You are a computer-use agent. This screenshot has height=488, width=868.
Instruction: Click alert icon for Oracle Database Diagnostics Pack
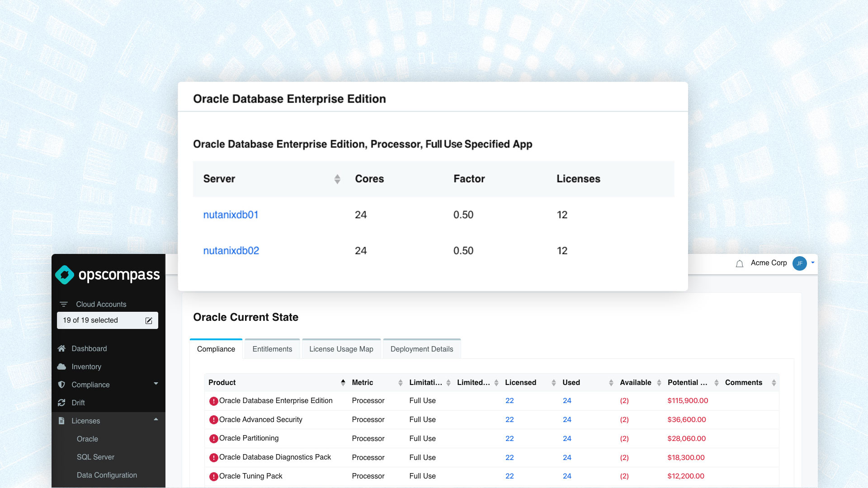click(x=214, y=458)
